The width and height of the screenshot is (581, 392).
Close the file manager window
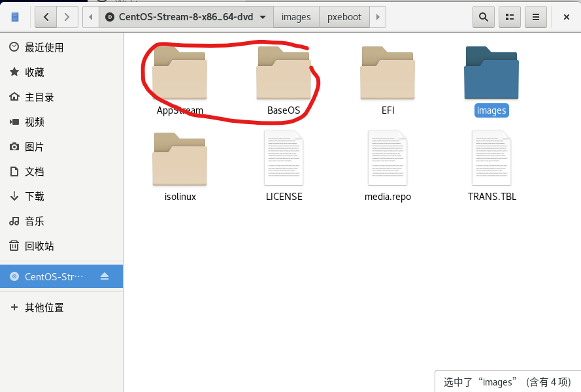(x=566, y=17)
